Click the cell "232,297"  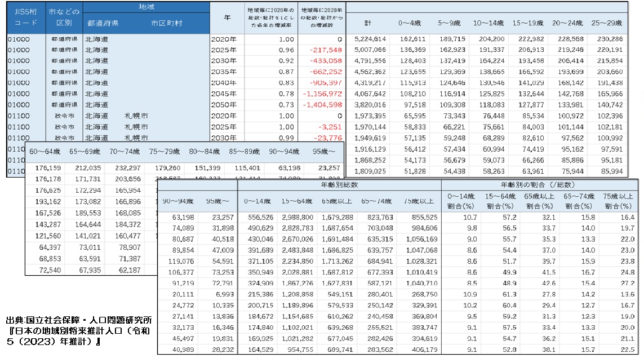pos(128,168)
